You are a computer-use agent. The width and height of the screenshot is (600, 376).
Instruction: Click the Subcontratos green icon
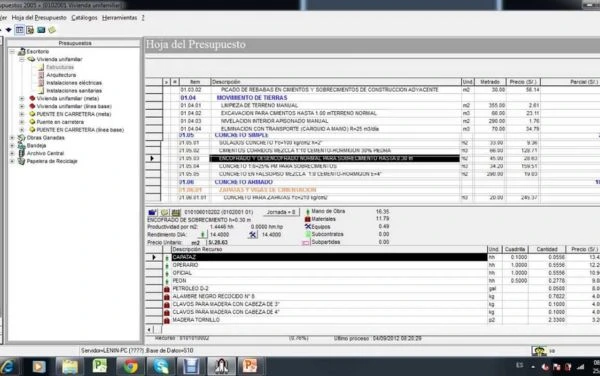(x=307, y=234)
